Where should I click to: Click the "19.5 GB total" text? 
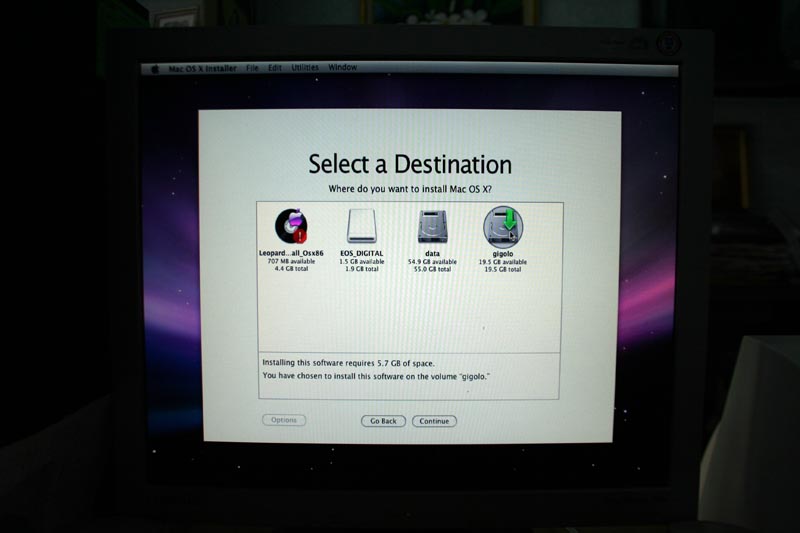point(503,270)
